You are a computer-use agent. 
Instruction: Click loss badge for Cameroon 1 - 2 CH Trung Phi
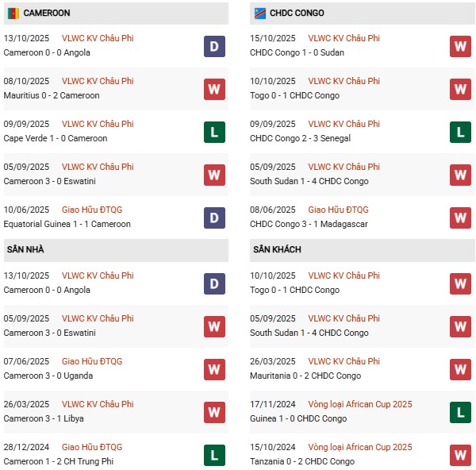click(x=213, y=455)
